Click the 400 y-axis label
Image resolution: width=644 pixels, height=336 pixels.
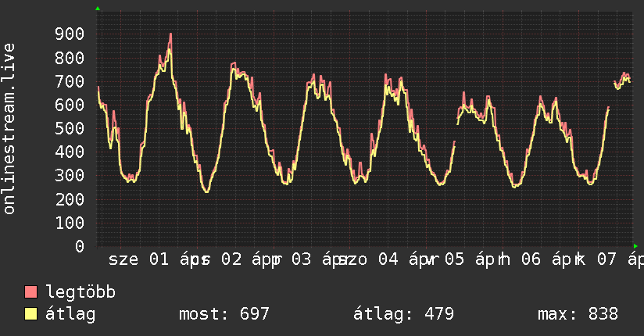(x=70, y=152)
